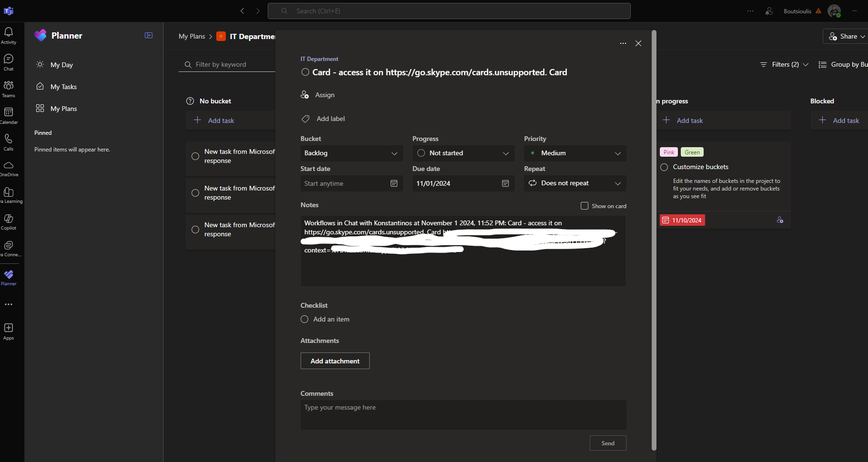Screen dimensions: 868x462
Task: Add task in the Blocked column
Action: (839, 121)
